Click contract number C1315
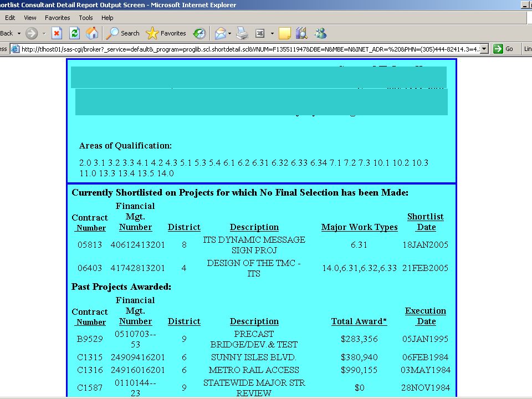The image size is (532, 399). point(90,357)
